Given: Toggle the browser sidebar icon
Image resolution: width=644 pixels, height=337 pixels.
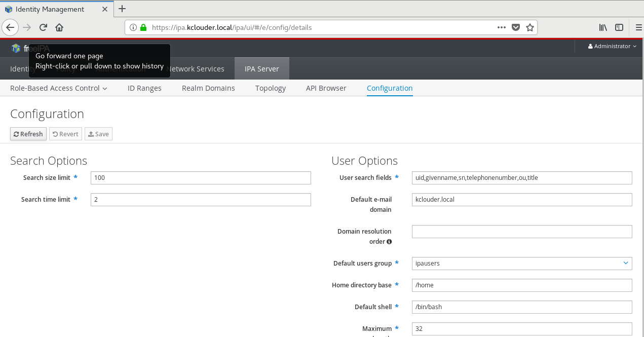Looking at the screenshot, I should [x=619, y=27].
